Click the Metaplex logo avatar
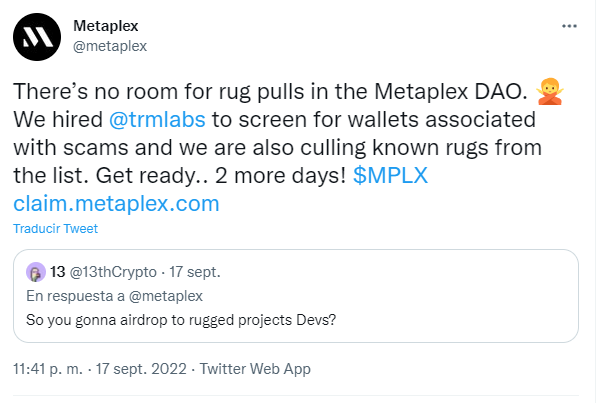Viewport: 604px width, 403px height. (x=37, y=36)
